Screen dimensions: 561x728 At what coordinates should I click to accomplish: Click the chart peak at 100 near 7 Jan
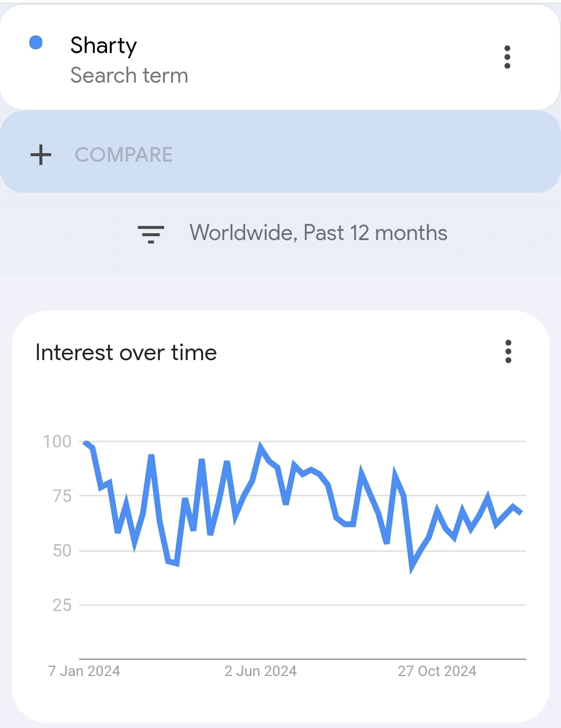(x=85, y=442)
